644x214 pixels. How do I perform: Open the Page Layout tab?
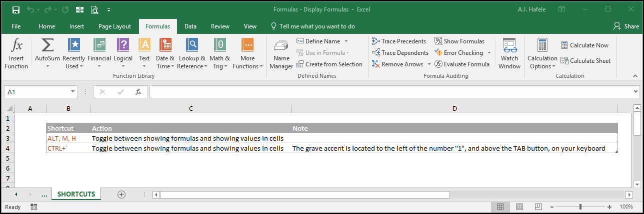[114, 26]
